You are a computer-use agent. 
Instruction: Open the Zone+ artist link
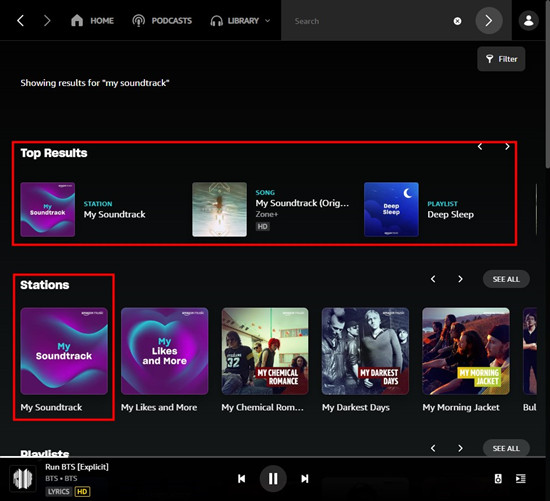(x=267, y=214)
